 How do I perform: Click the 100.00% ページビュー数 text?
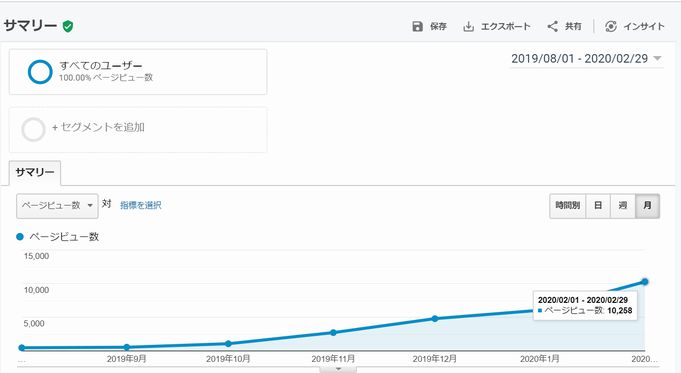[x=106, y=78]
